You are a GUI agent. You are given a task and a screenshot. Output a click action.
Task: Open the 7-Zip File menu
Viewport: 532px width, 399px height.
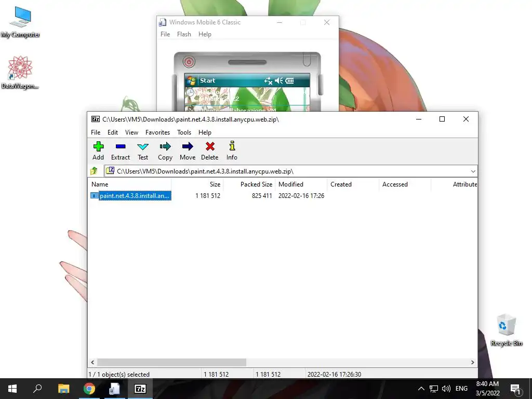96,132
